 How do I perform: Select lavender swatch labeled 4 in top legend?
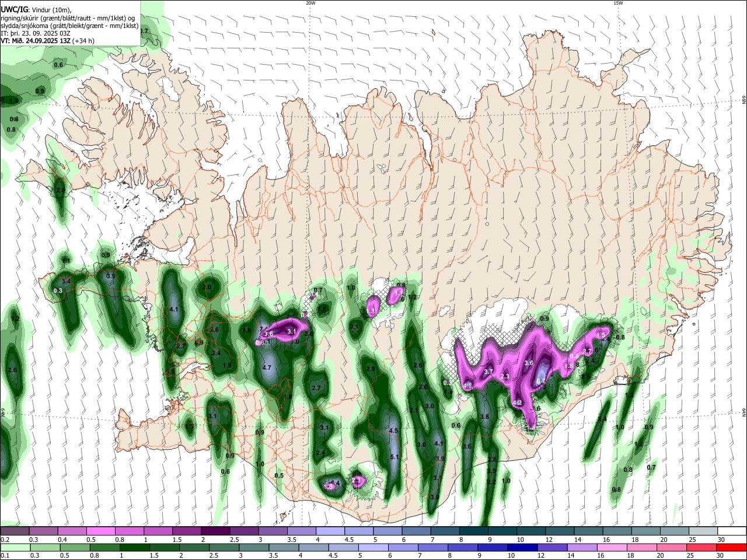[331, 531]
